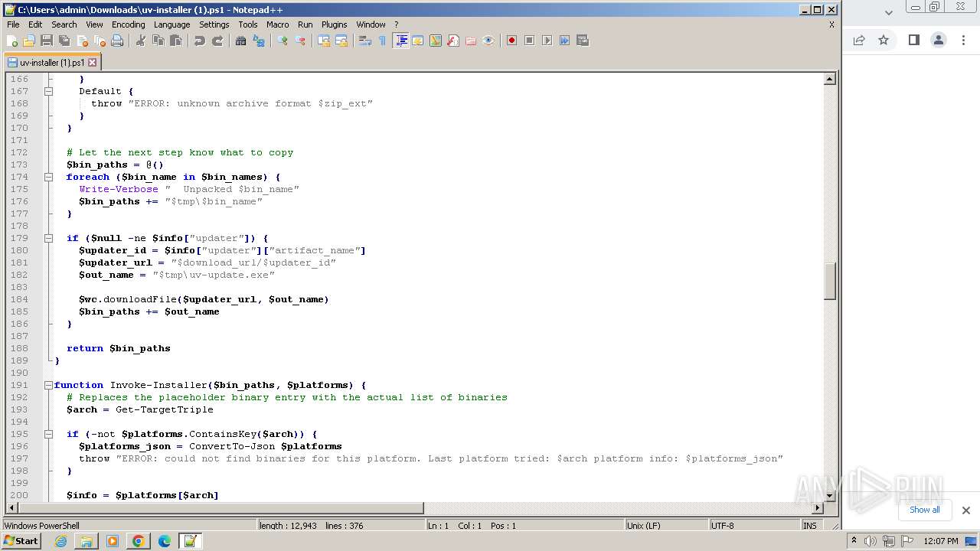Open Folder as Workspace icon
The height and width of the screenshot is (551, 980).
coord(471,41)
